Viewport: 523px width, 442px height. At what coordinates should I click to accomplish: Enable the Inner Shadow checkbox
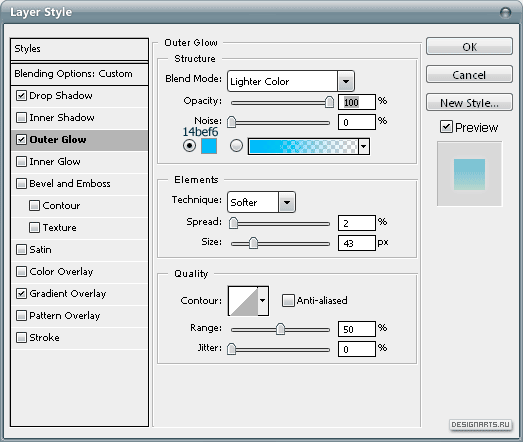pos(21,118)
